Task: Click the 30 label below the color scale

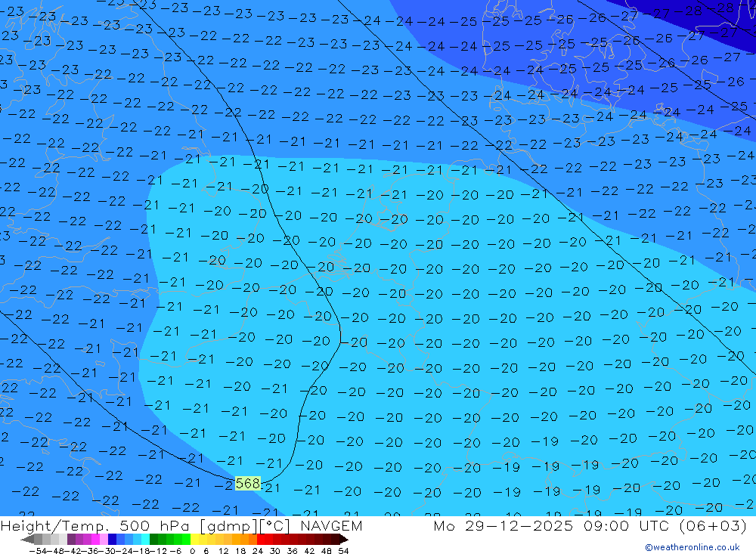Action: pyautogui.click(x=274, y=551)
